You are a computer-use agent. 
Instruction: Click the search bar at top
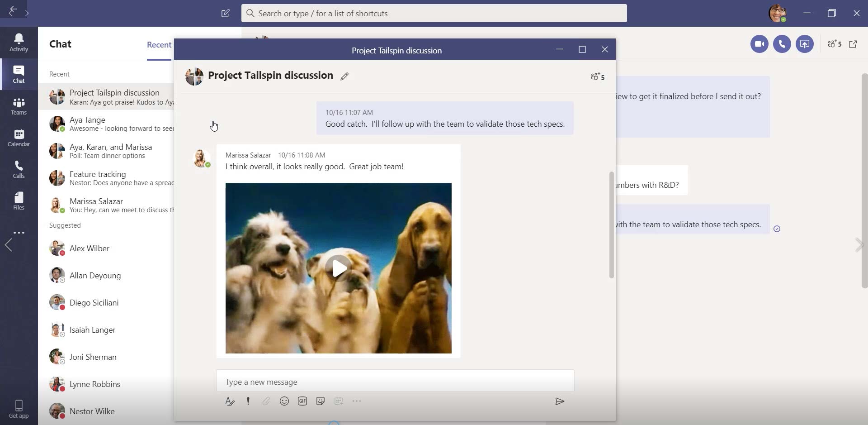pos(434,13)
